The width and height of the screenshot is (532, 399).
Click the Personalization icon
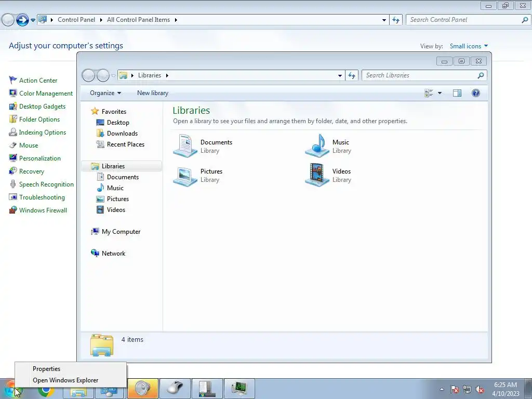(13, 158)
